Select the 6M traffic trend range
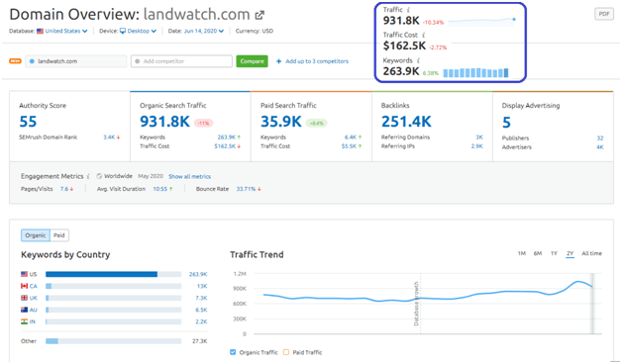The height and width of the screenshot is (364, 622). pos(538,253)
